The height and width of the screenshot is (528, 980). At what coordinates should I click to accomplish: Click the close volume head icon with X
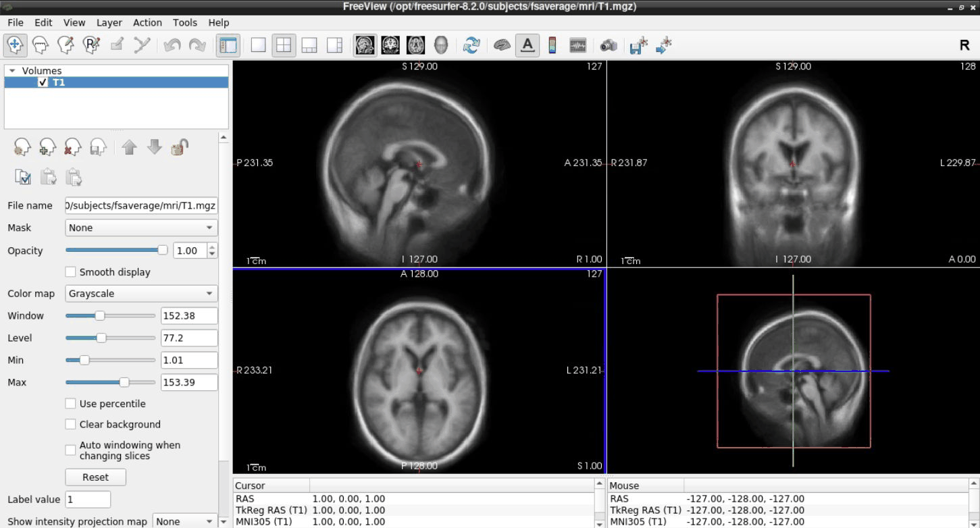(x=72, y=147)
